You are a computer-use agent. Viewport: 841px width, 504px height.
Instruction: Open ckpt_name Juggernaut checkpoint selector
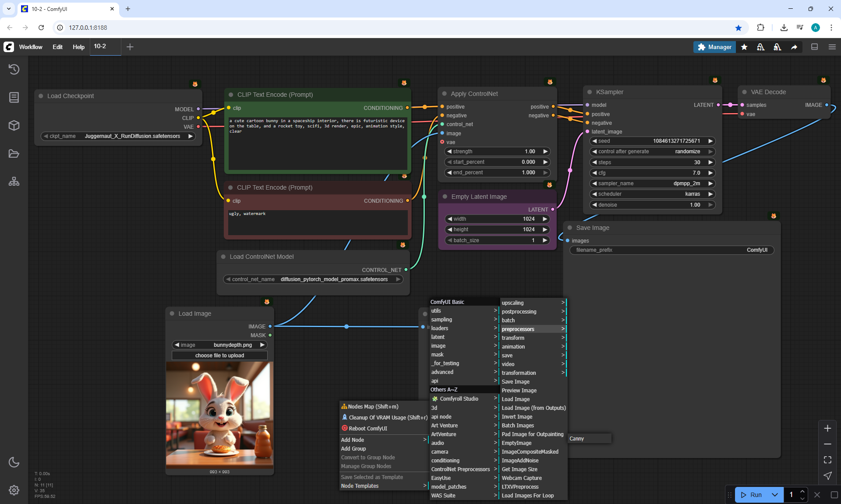point(117,136)
